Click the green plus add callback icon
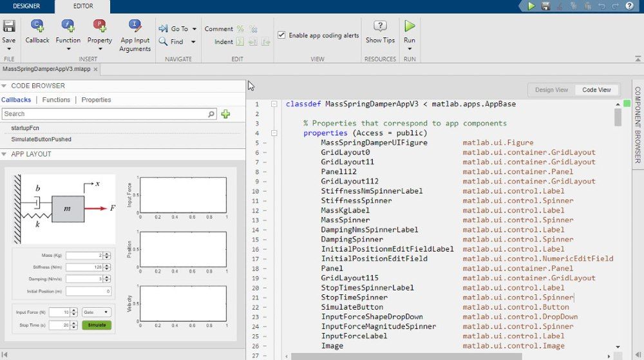Screen dimensions: 644x360 (225, 114)
